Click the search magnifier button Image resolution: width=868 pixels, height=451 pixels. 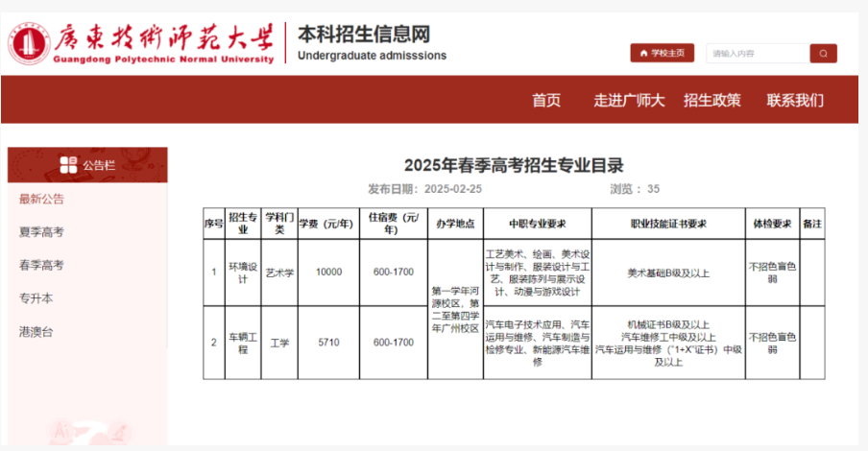tap(823, 54)
